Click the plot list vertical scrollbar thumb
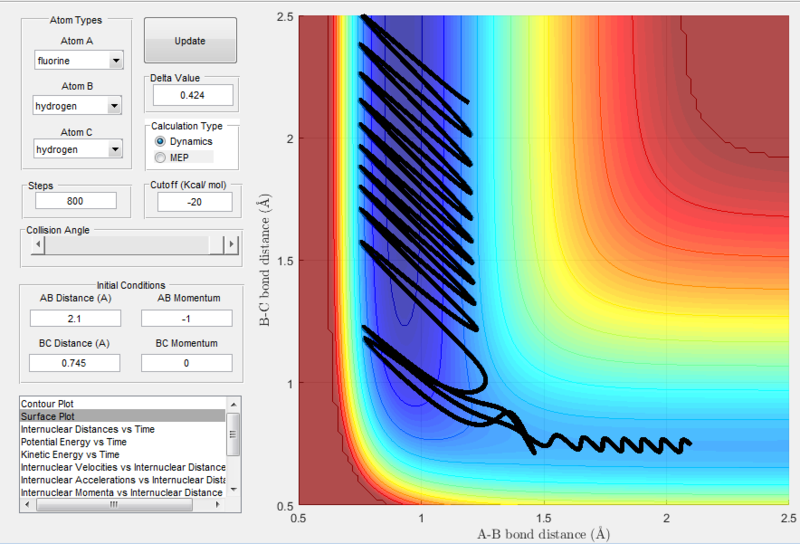The image size is (800, 544). coord(233,434)
